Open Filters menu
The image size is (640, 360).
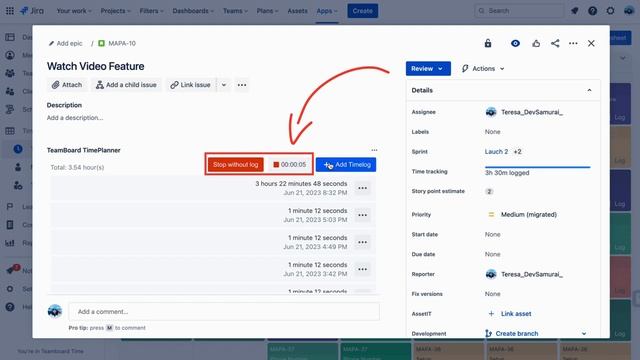(x=151, y=11)
